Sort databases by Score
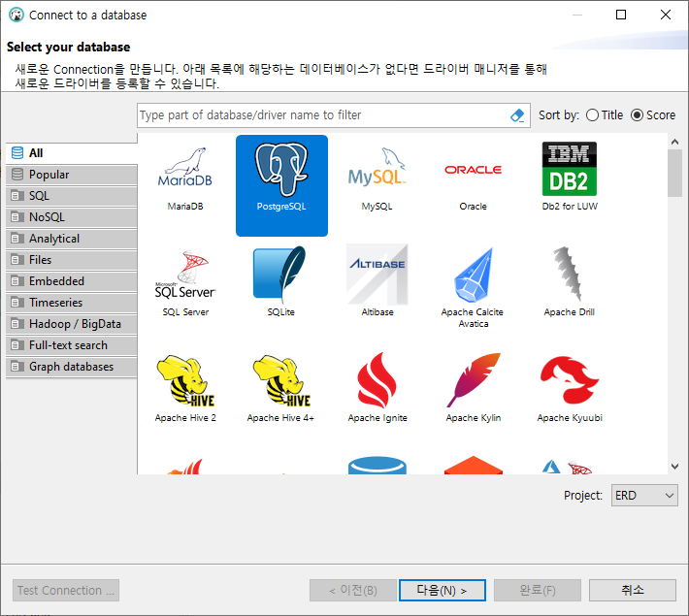This screenshot has height=616, width=689. pyautogui.click(x=653, y=115)
